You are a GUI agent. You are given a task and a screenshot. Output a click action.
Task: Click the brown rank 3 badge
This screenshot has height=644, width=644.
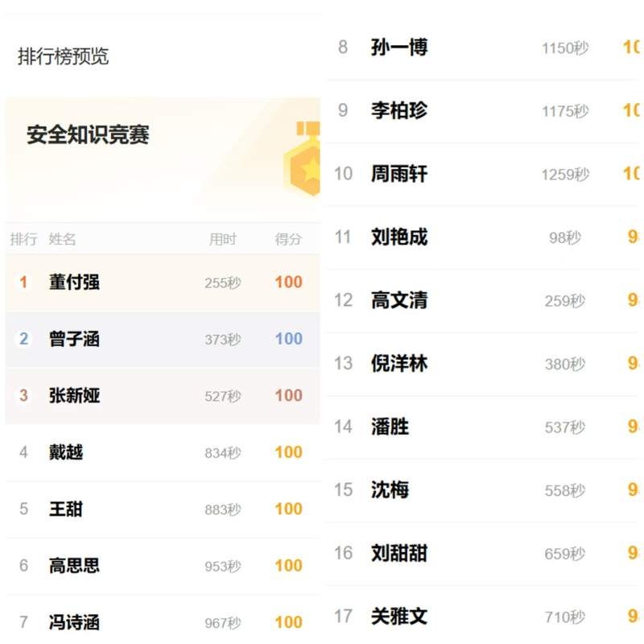(x=23, y=395)
